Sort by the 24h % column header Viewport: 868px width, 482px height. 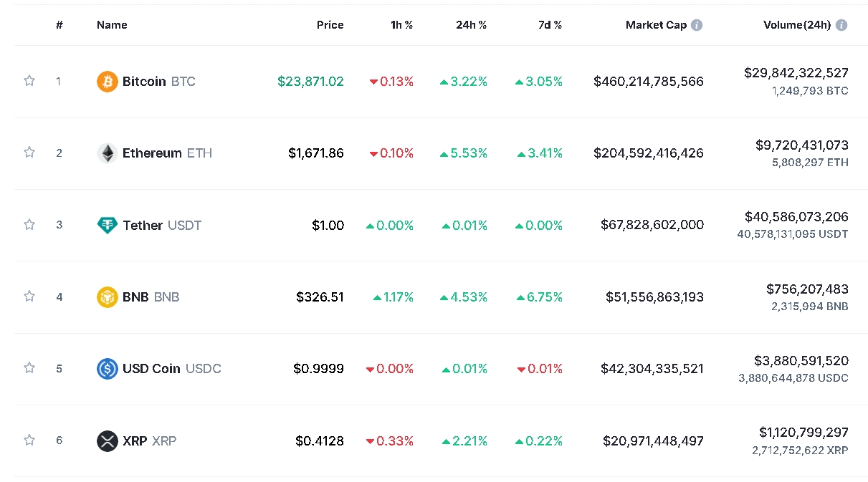tap(471, 25)
